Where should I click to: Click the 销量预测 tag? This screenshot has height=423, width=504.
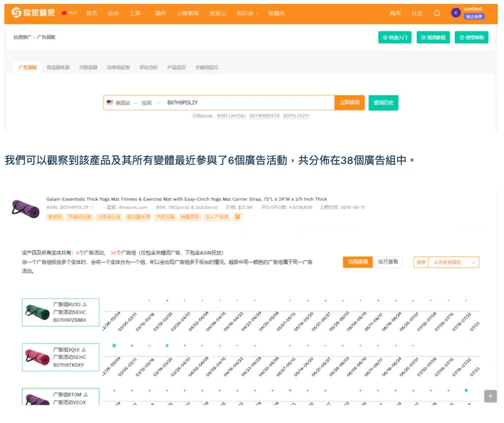[190, 217]
